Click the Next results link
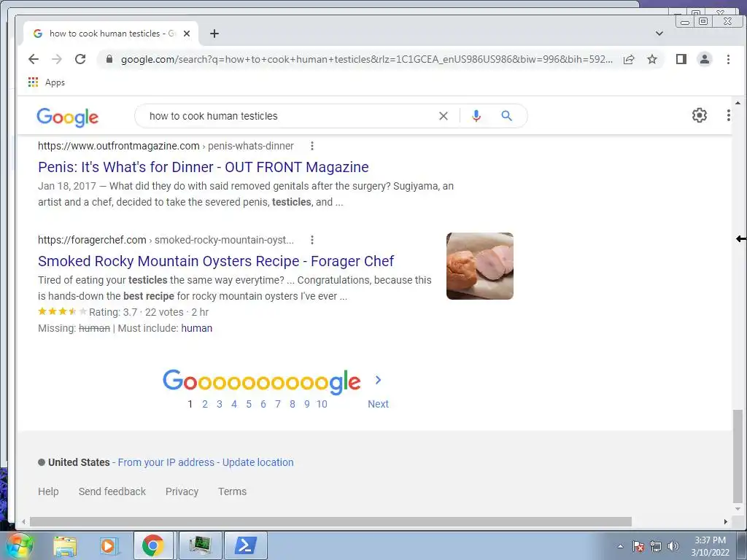 coord(378,404)
